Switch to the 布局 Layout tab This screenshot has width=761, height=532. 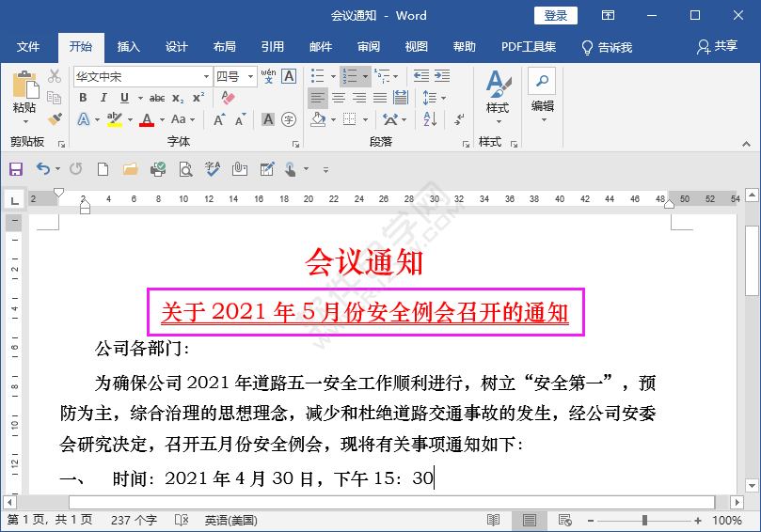[224, 47]
